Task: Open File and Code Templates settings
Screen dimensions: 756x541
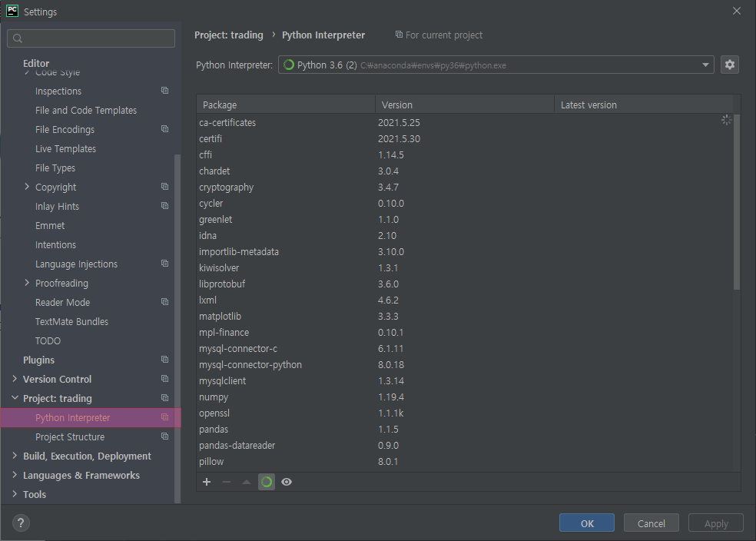Action: click(86, 111)
